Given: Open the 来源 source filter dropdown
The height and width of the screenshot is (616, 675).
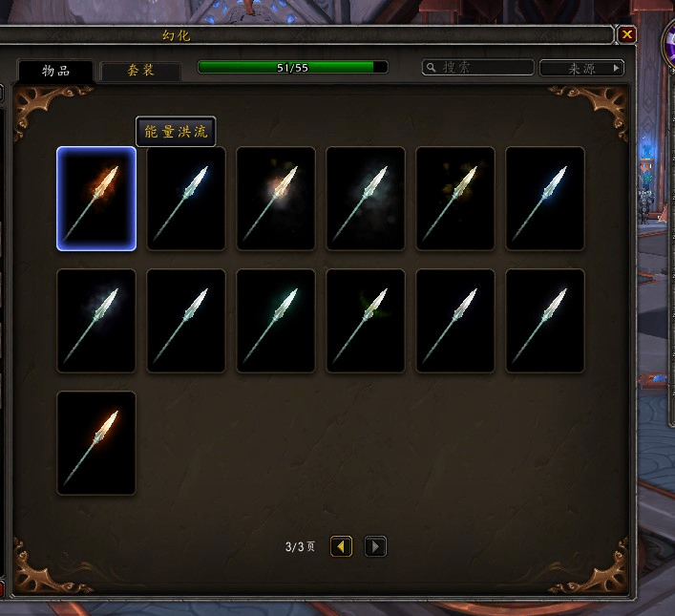Looking at the screenshot, I should click(x=581, y=68).
